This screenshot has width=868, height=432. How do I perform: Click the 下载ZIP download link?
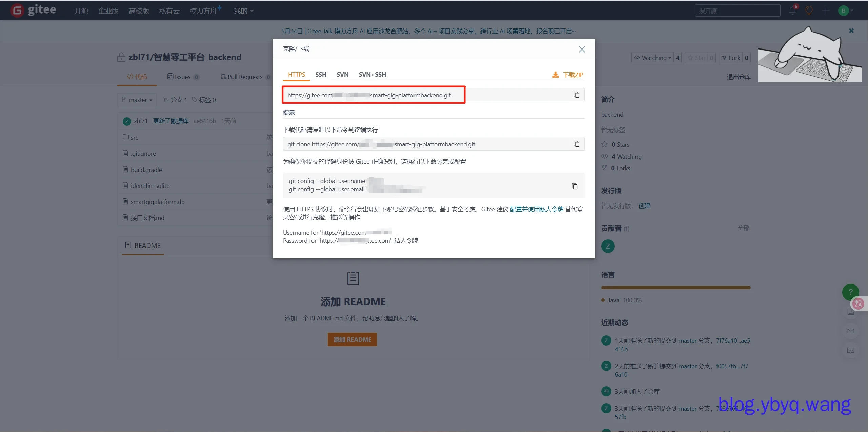pyautogui.click(x=568, y=75)
